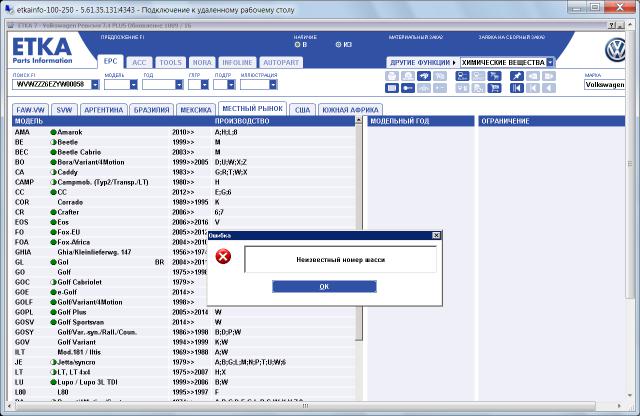Select the БРАЗИЛИЯ market tab
Viewport: 640px width, 416px height.
(151, 110)
